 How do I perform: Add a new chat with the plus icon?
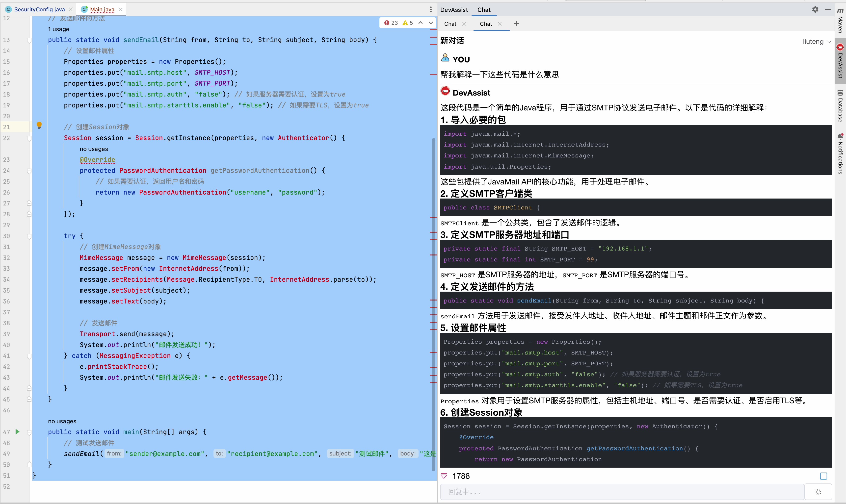[516, 24]
